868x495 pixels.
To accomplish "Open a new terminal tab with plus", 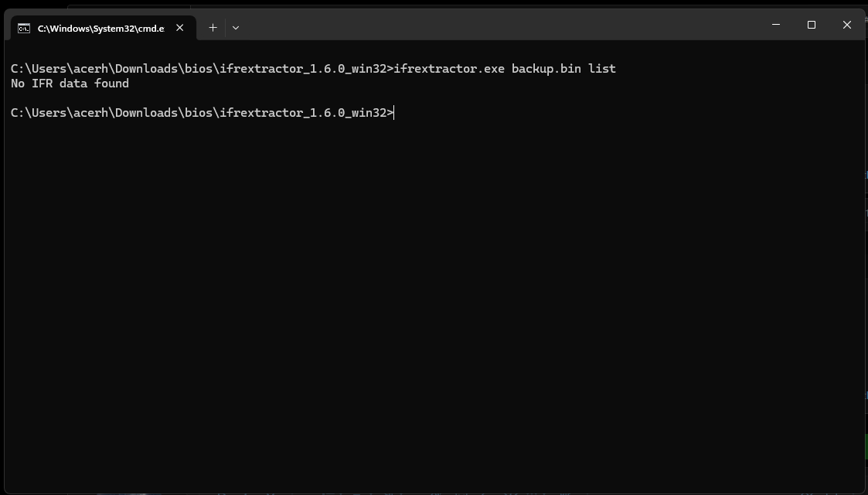I will click(x=213, y=28).
